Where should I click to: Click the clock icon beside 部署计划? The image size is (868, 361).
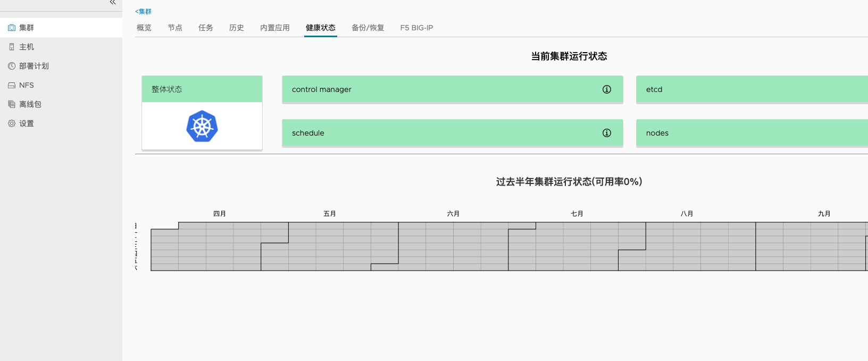[12, 66]
